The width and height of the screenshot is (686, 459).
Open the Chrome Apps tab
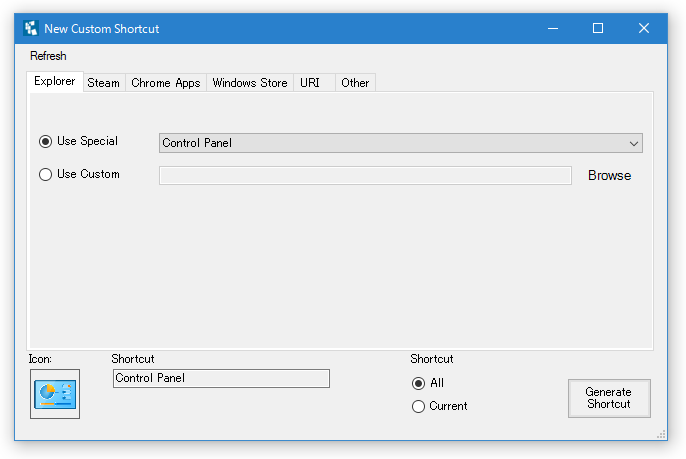coord(166,83)
